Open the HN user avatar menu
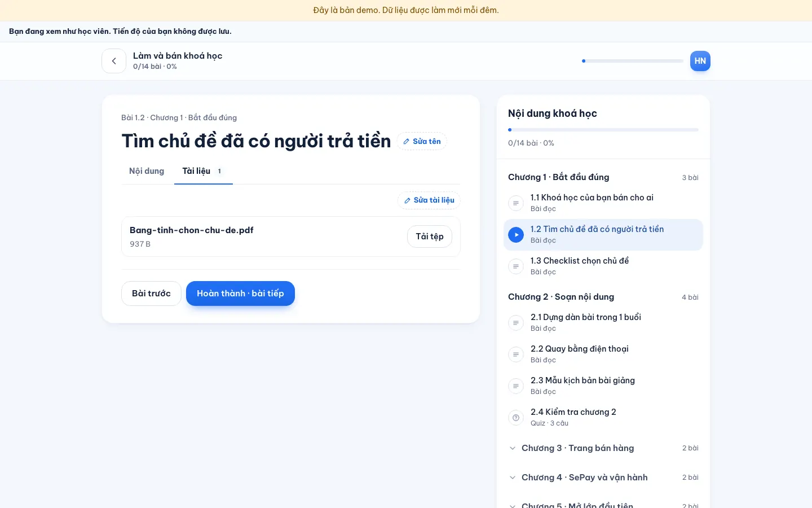Image resolution: width=812 pixels, height=508 pixels. click(700, 61)
